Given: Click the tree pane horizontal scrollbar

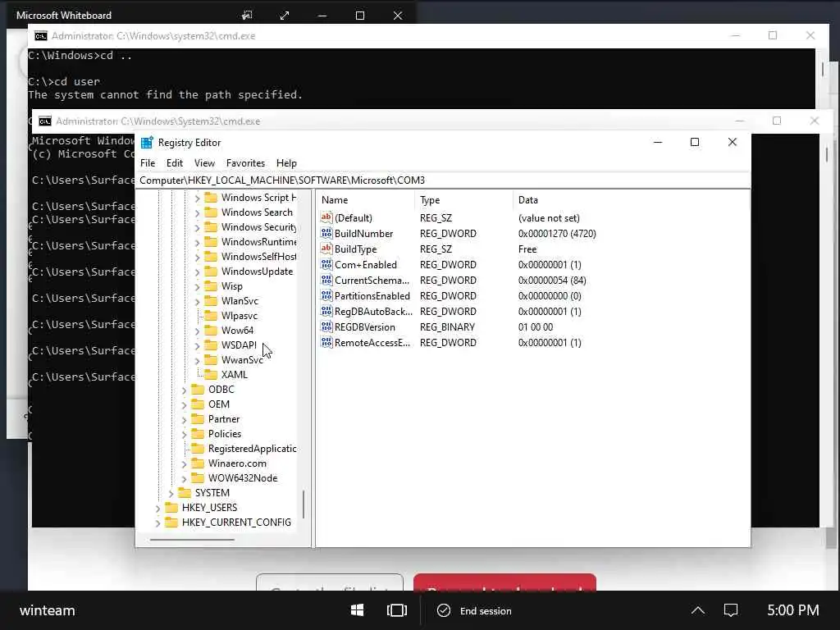Looking at the screenshot, I should pos(192,540).
